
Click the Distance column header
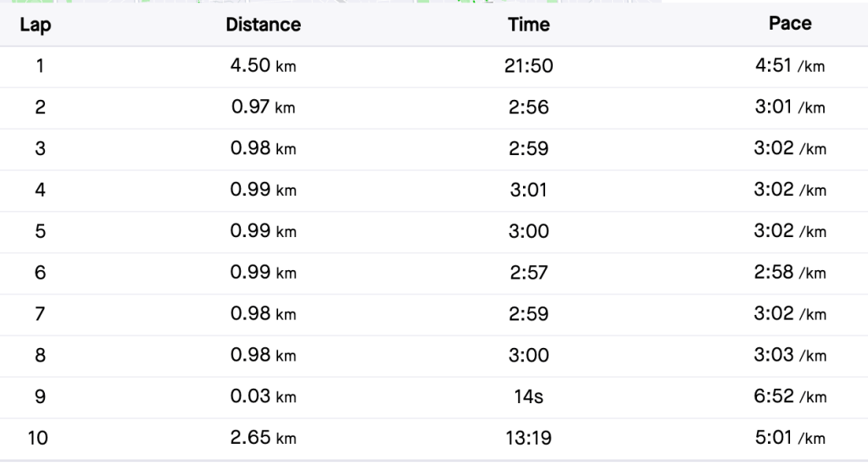(x=264, y=25)
